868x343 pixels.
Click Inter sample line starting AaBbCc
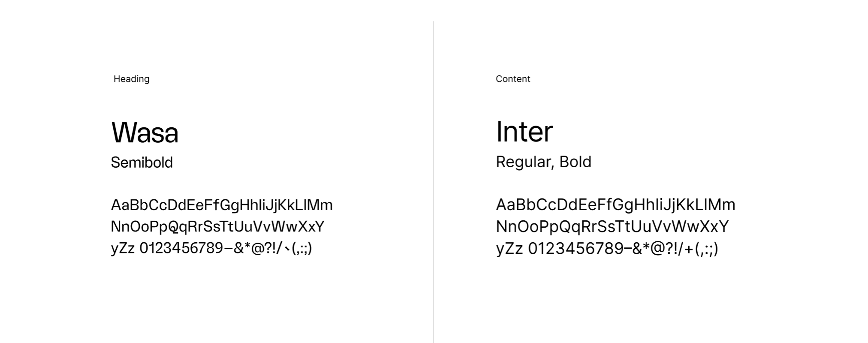pyautogui.click(x=616, y=205)
